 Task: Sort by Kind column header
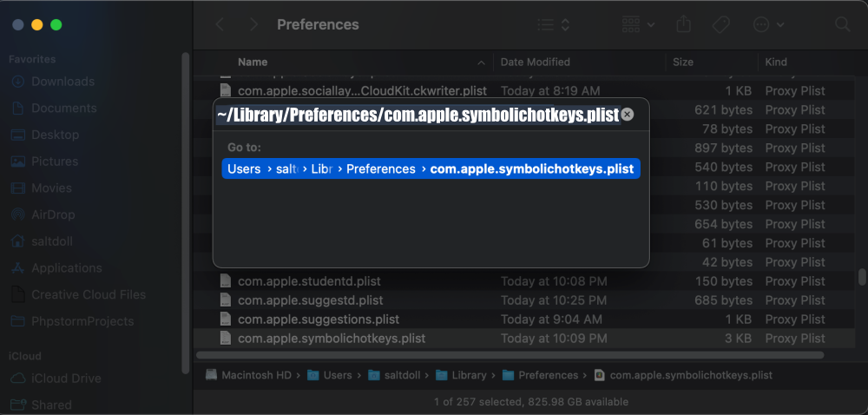(776, 62)
